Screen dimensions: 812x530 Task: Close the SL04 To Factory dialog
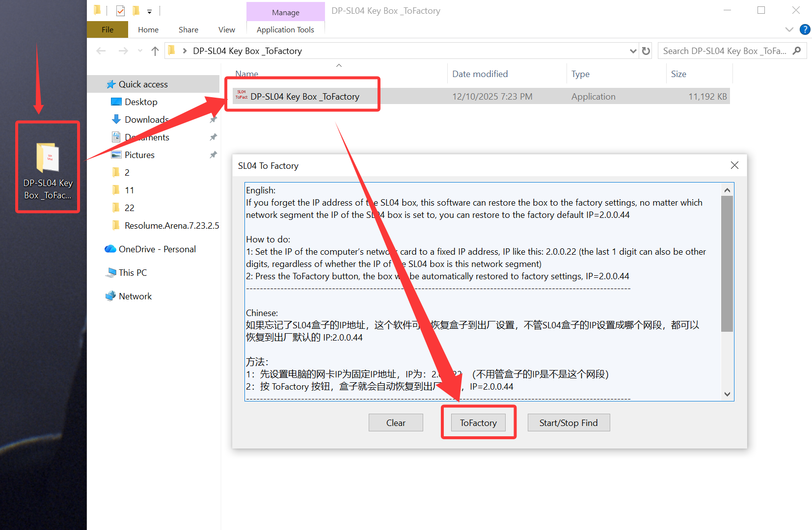tap(734, 165)
